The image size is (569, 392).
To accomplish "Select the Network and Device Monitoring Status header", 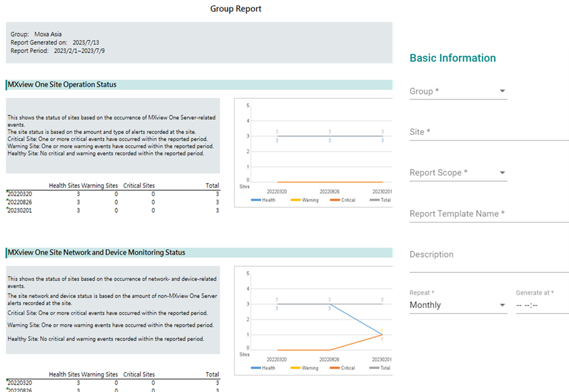I will click(x=96, y=252).
